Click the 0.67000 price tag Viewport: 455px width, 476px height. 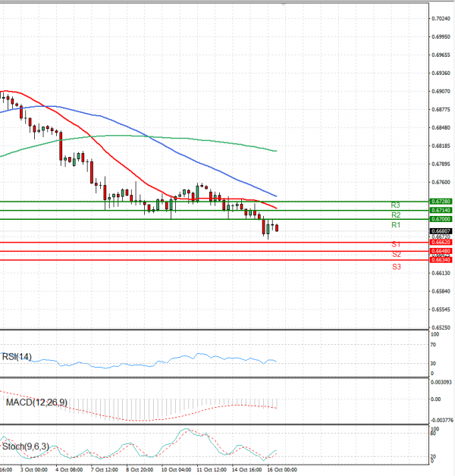click(x=441, y=219)
